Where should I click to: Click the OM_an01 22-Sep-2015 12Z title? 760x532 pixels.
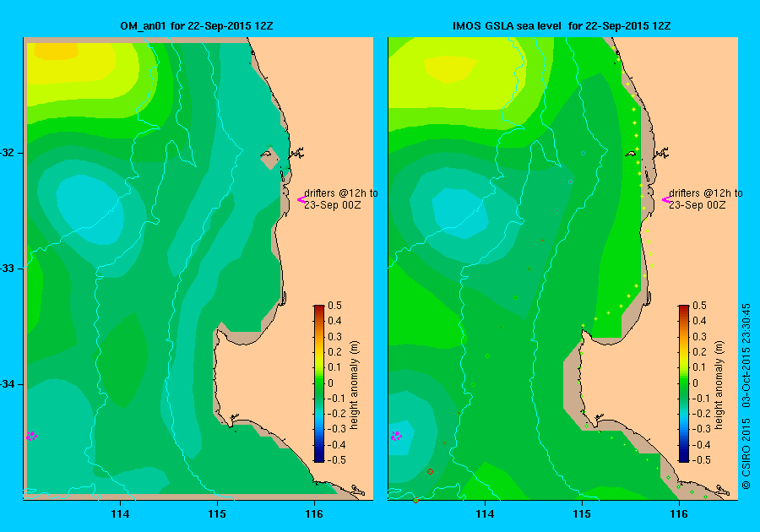coord(196,26)
